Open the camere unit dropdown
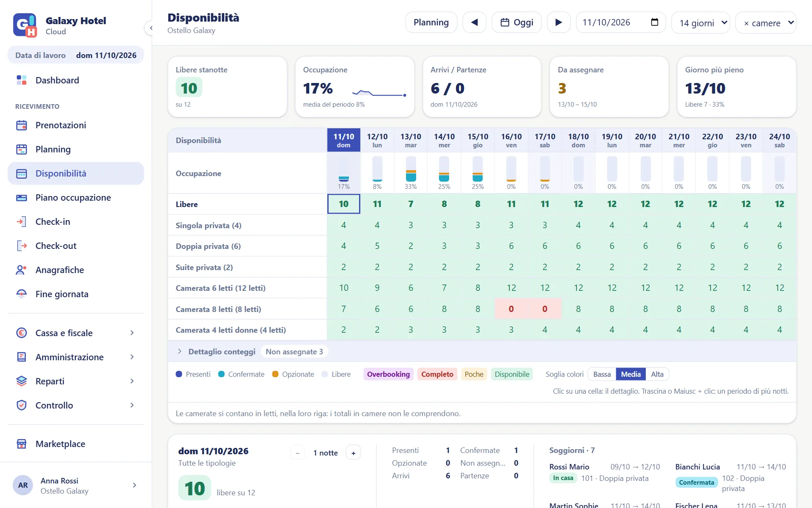812x508 pixels. click(766, 22)
